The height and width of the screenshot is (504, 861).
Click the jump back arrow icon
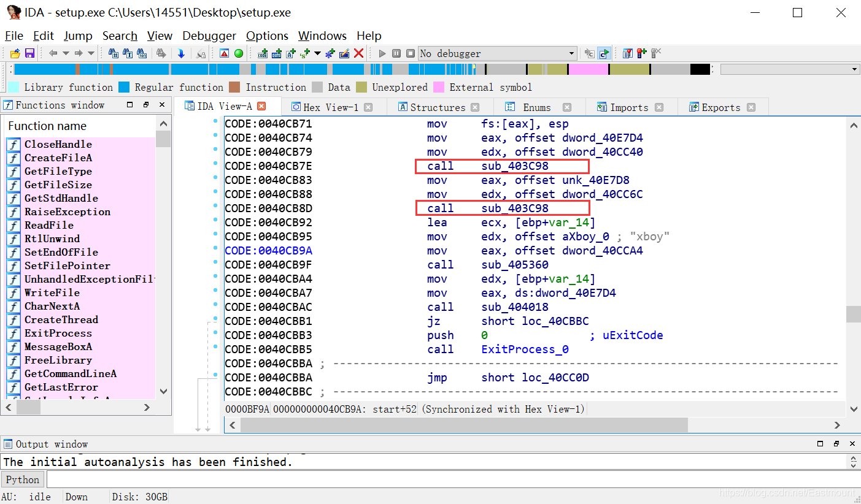pyautogui.click(x=53, y=53)
